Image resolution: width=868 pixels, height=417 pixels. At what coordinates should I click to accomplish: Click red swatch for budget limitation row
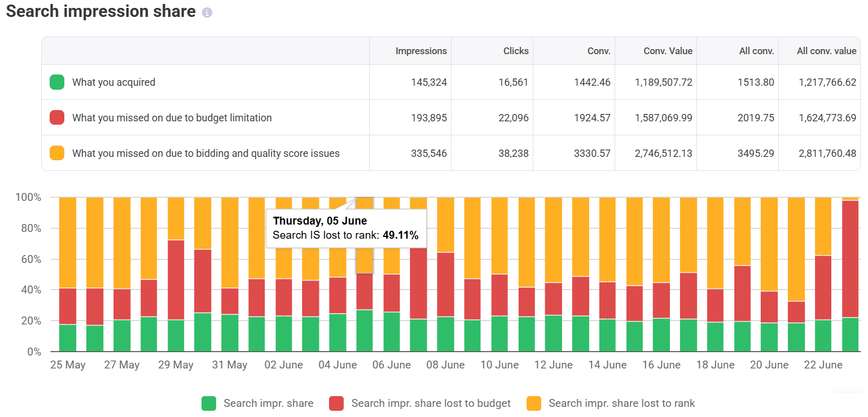[x=57, y=118]
